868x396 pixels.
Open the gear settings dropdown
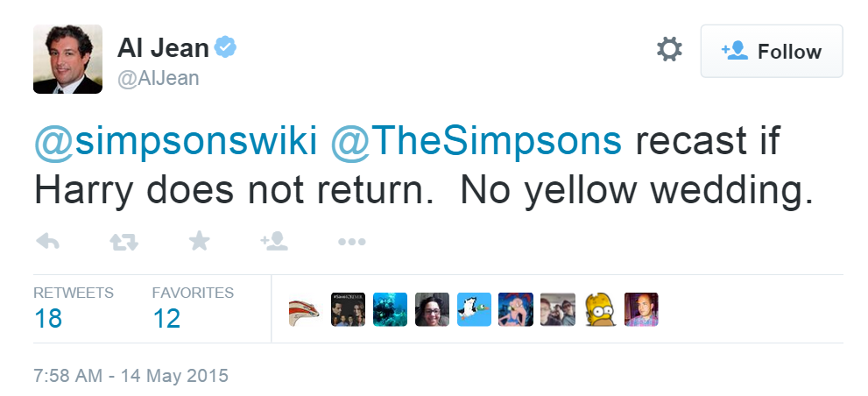click(x=669, y=50)
